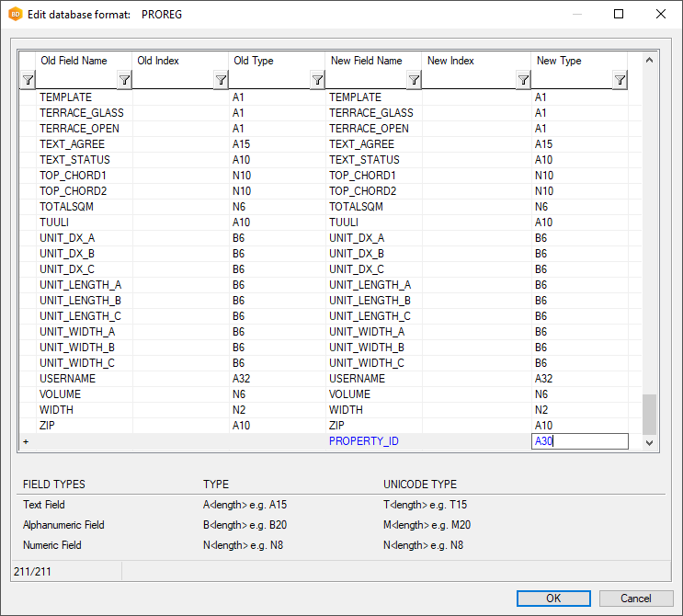Screen dimensions: 683x616
Task: Click the New Type input field containing A30
Action: (x=579, y=441)
